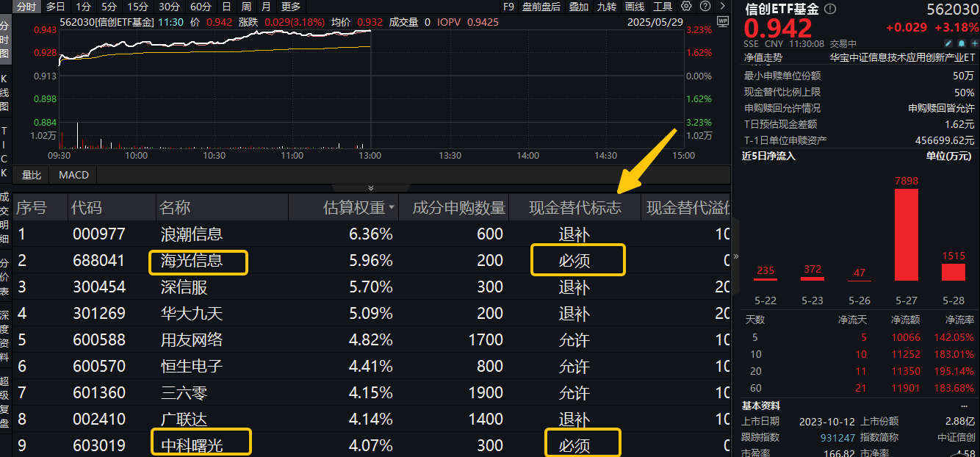The image size is (980, 457).
Task: Switch to the MACD indicator tab
Action: (73, 175)
